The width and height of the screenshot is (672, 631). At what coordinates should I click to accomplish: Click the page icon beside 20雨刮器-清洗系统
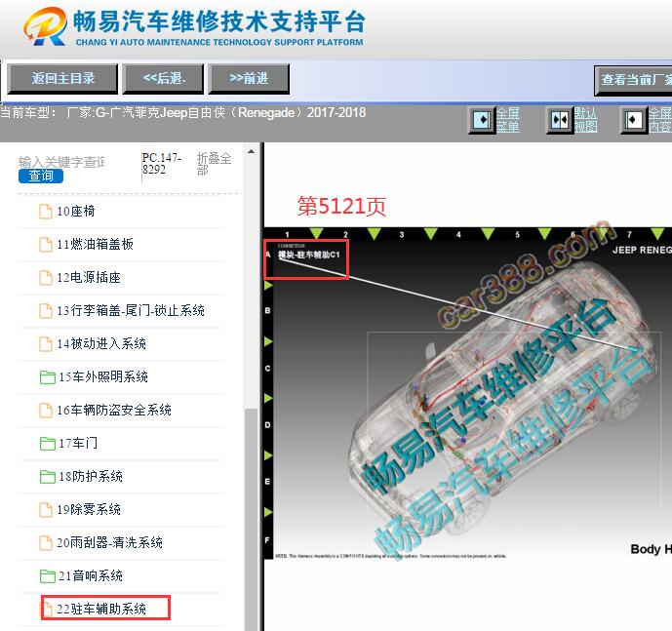[46, 542]
